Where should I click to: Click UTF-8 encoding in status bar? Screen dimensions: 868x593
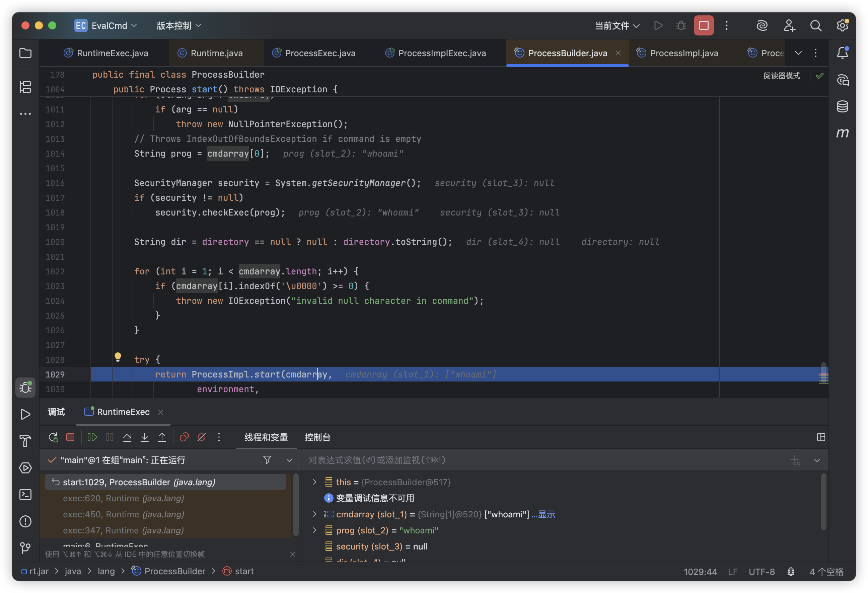pos(762,572)
